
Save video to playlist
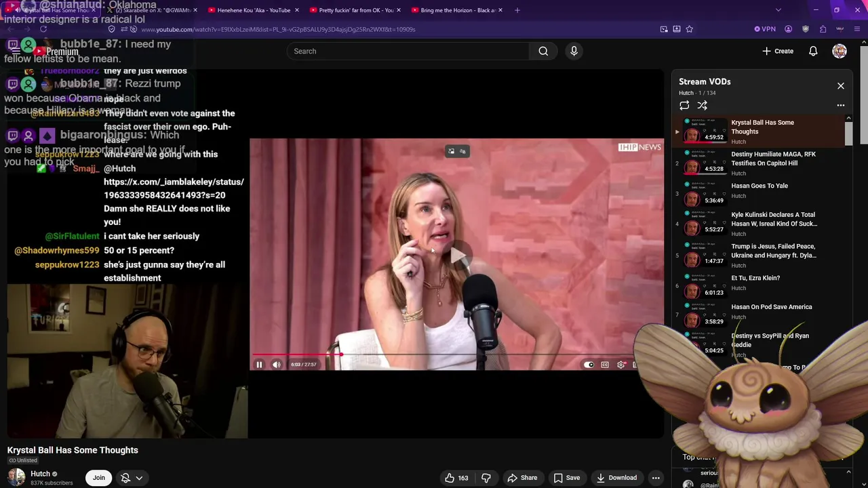pos(567,478)
